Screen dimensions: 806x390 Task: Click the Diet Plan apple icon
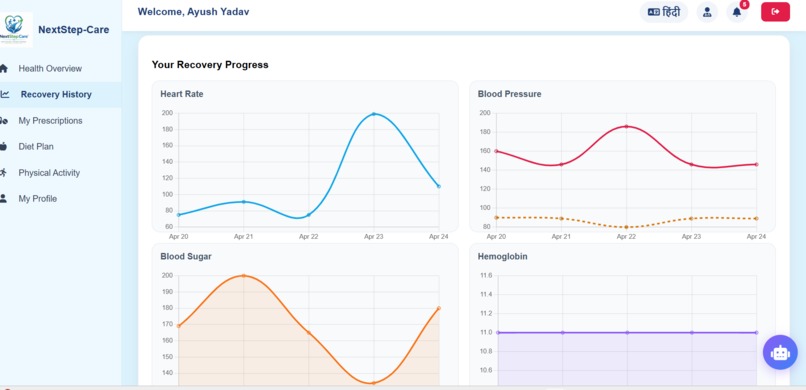tap(4, 146)
